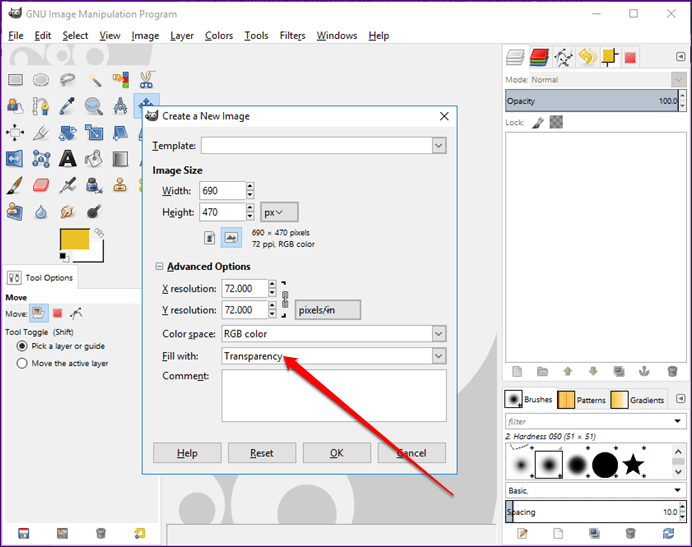Image resolution: width=692 pixels, height=547 pixels.
Task: Choose the Clone stamp tool
Action: pos(120,185)
